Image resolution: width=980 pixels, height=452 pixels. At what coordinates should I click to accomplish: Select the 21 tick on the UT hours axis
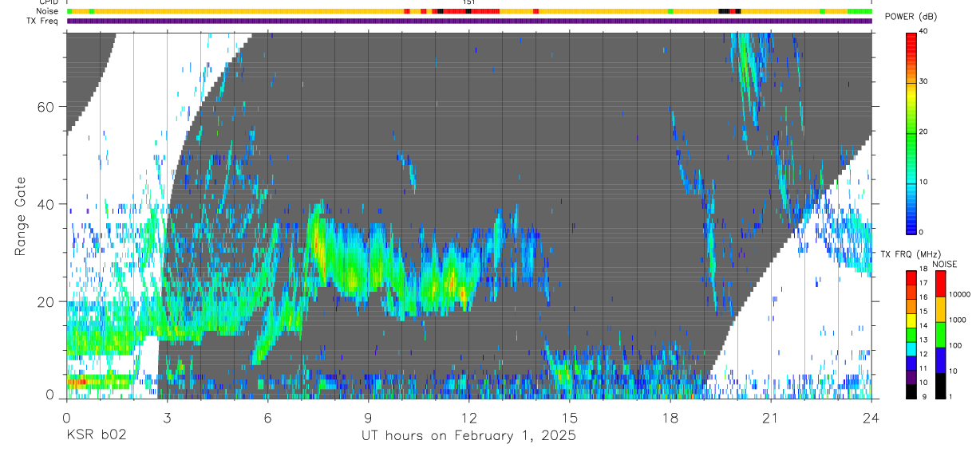pyautogui.click(x=771, y=417)
